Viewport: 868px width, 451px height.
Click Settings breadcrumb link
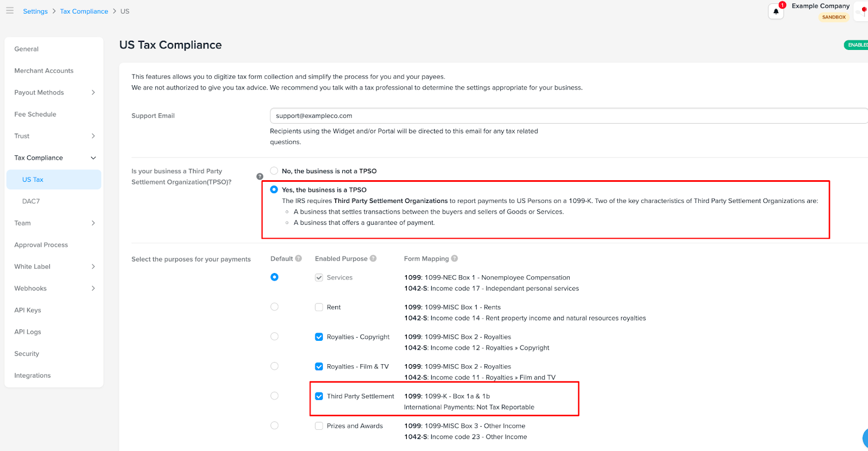pyautogui.click(x=35, y=11)
